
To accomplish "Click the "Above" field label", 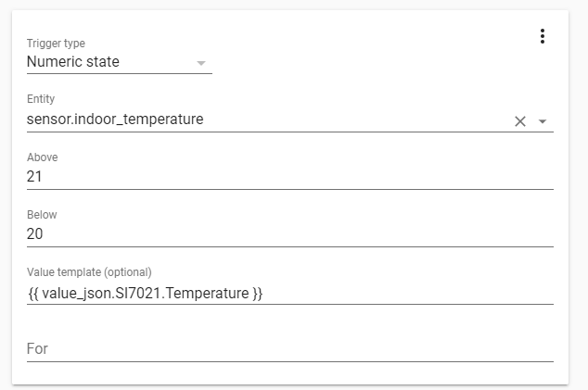I will pos(42,157).
